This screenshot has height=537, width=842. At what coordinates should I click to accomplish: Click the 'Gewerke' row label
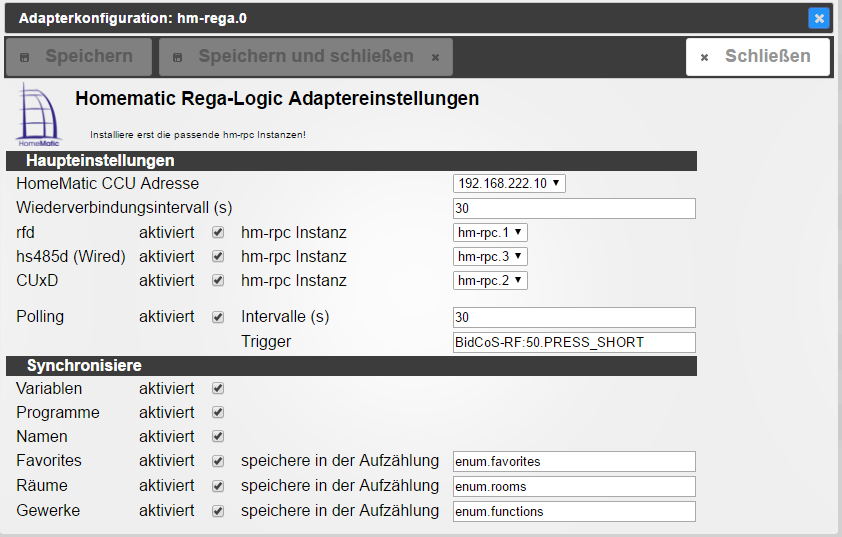pyautogui.click(x=48, y=510)
